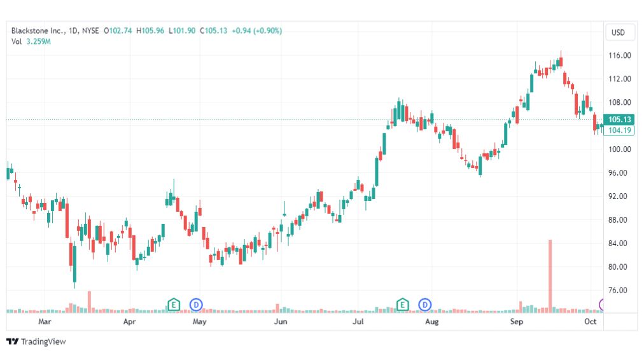Click the Apr label on time axis
Screen dimensions: 644x353
pos(129,321)
